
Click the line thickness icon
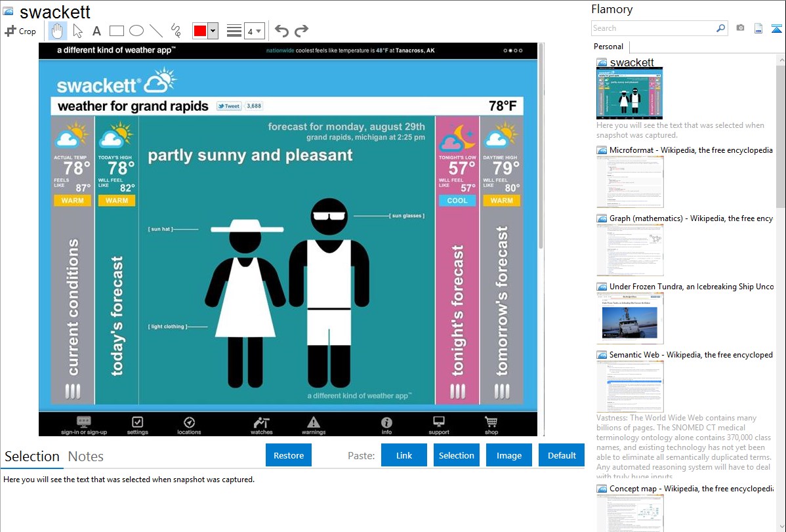coord(234,31)
